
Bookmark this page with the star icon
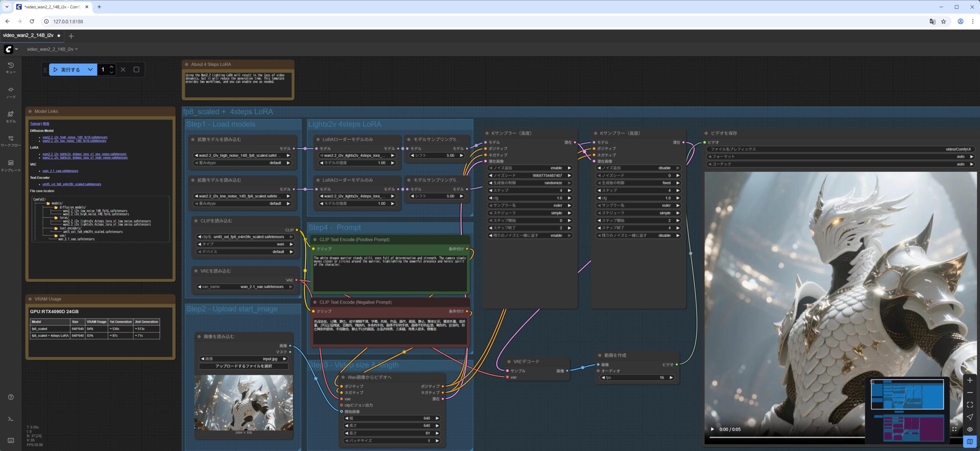tap(944, 21)
